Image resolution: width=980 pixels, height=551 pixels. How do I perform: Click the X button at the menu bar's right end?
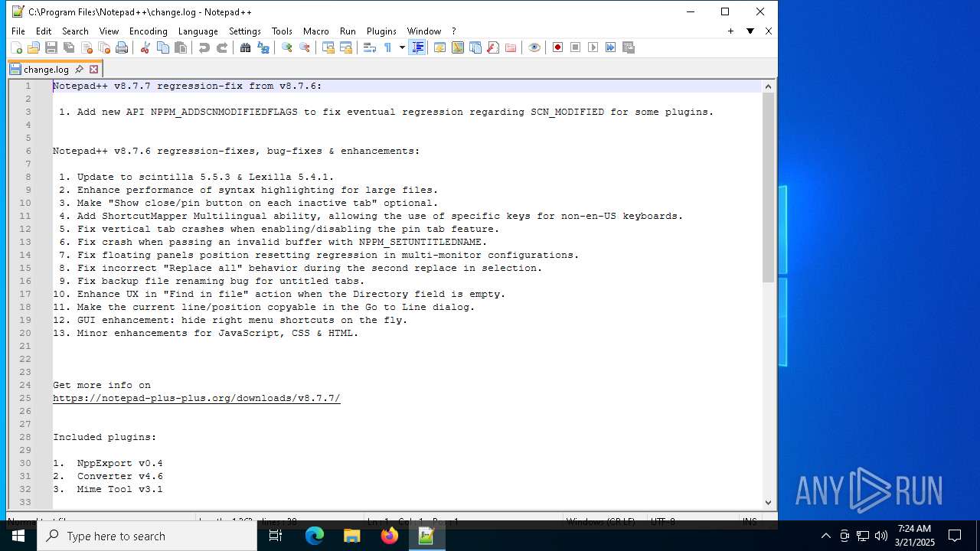tap(769, 31)
